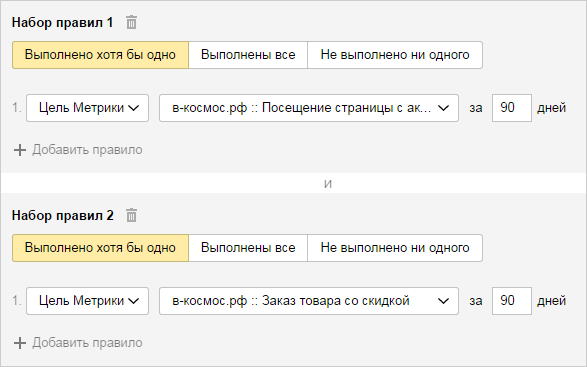This screenshot has height=367, width=587.
Task: Select 'Выполнены все' in rule set 1
Action: (248, 55)
